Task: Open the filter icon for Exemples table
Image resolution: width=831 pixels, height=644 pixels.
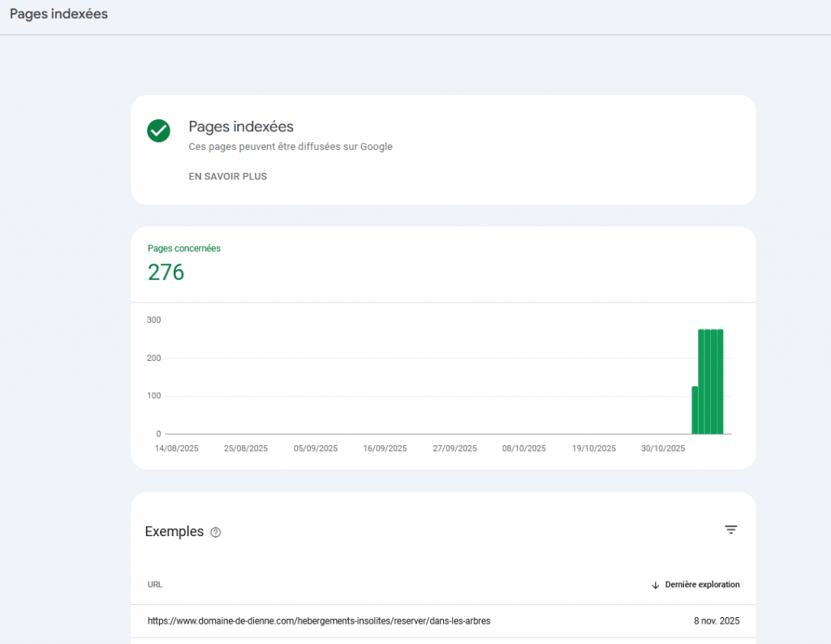Action: coord(730,530)
